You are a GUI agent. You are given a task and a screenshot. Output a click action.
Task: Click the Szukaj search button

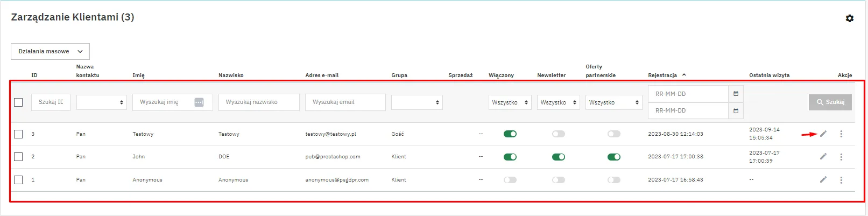[x=830, y=102]
